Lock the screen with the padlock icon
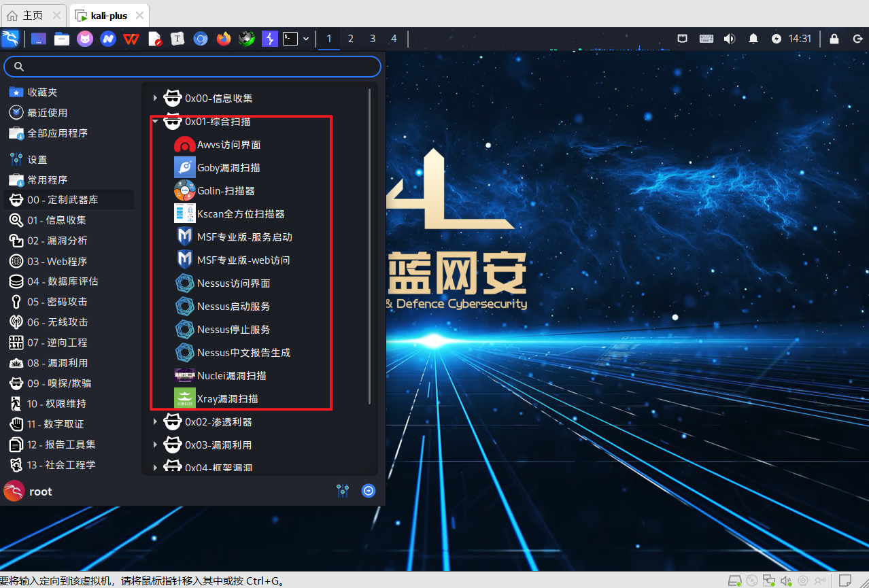 (834, 39)
